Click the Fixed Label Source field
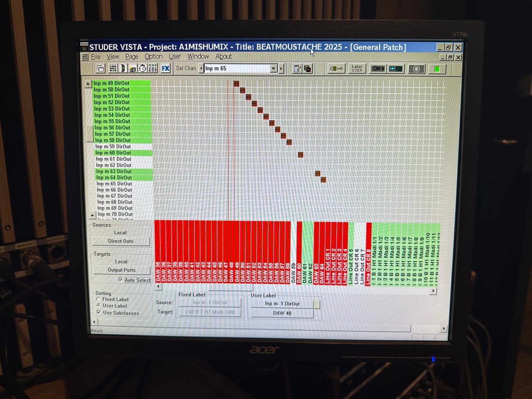 pos(210,303)
